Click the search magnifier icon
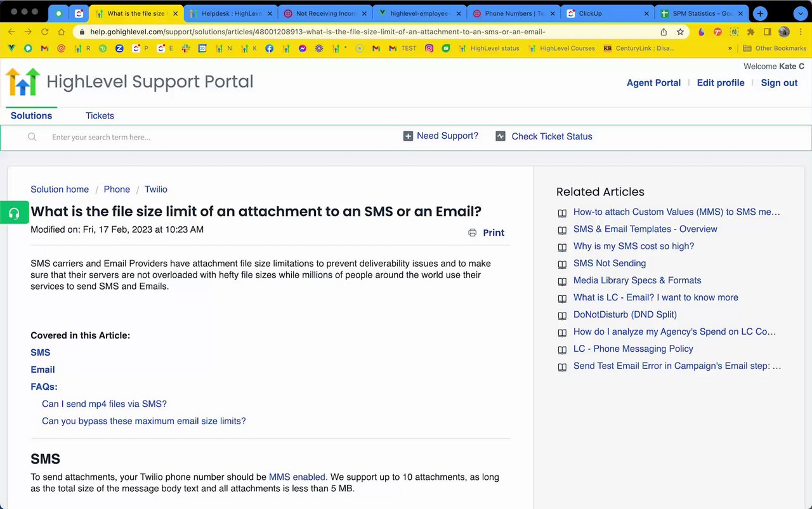 click(x=32, y=137)
